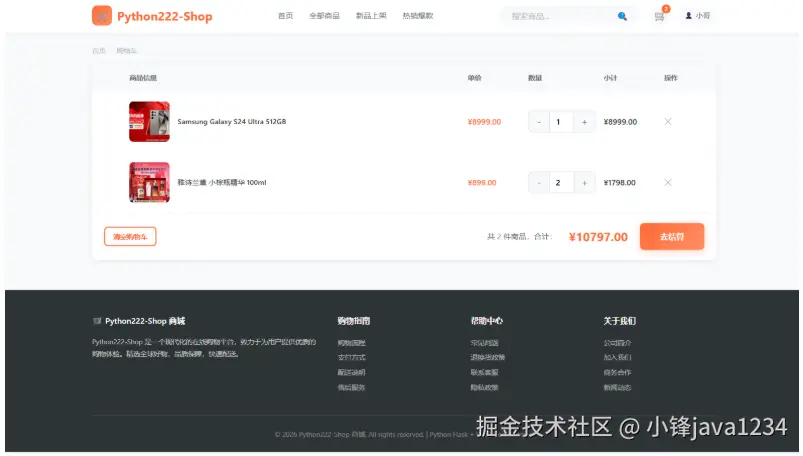Click footer link 加入我们
The width and height of the screenshot is (803, 456).
pyautogui.click(x=617, y=357)
